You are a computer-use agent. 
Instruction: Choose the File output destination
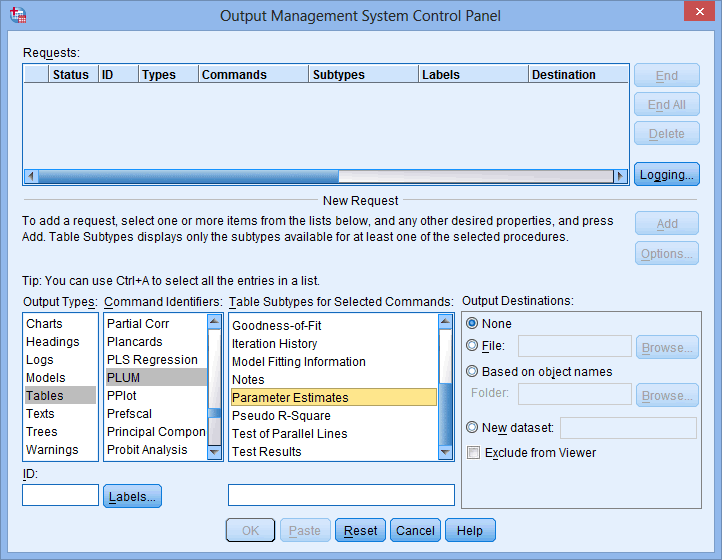472,345
